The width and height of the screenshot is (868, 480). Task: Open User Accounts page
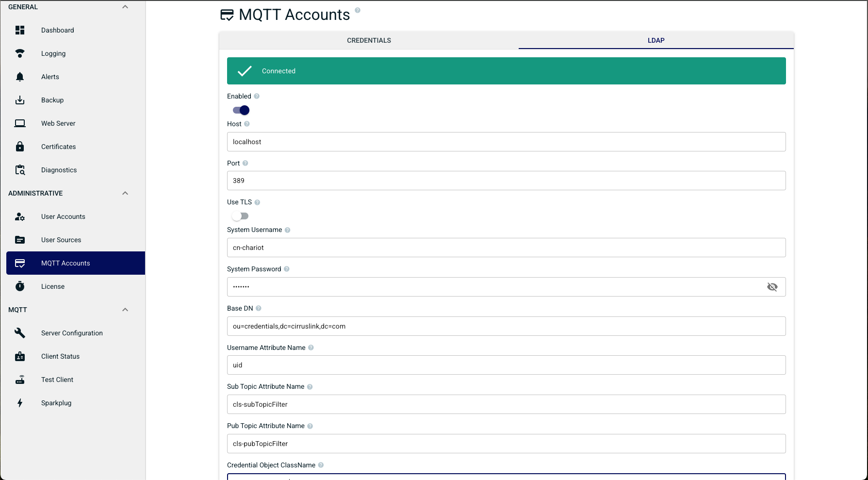point(63,216)
